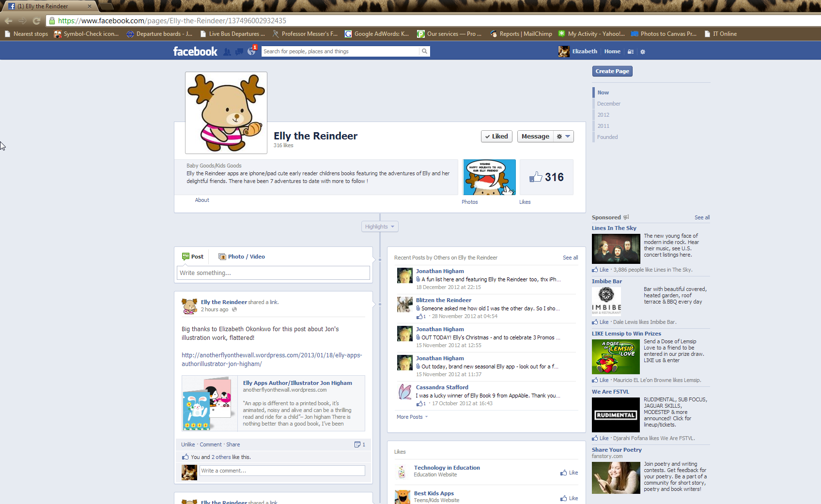Viewport: 821px width, 504px height.
Task: Click the Write something text field
Action: tap(273, 273)
